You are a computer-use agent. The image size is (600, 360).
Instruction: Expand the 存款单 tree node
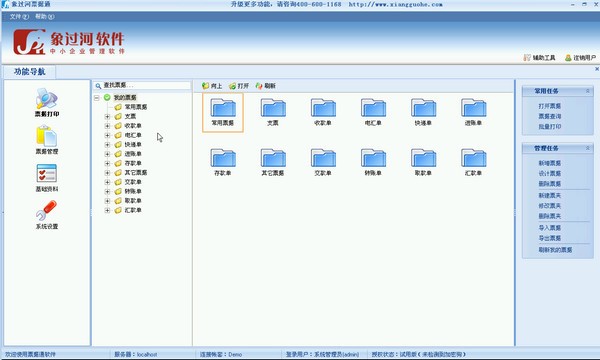107,163
